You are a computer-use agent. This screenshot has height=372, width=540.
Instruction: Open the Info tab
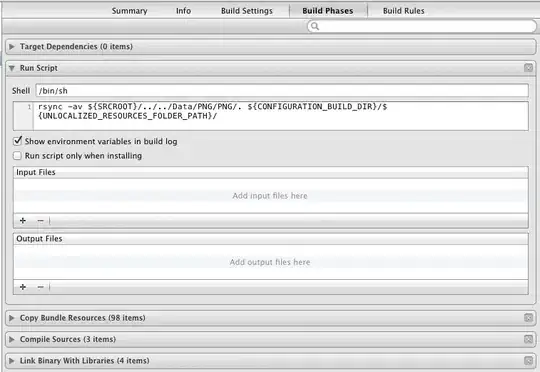click(183, 11)
